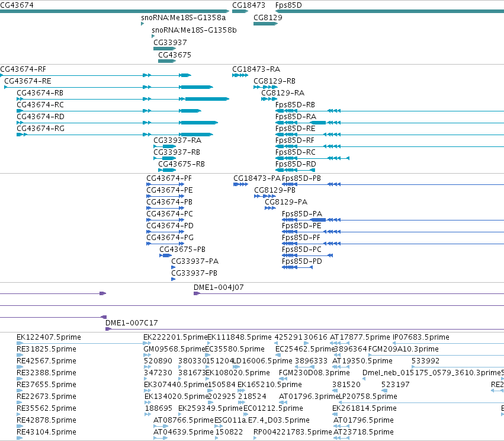Click the Fps85D-RE transcript label
Image resolution: width=504 pixels, height=441 pixels.
[296, 129]
